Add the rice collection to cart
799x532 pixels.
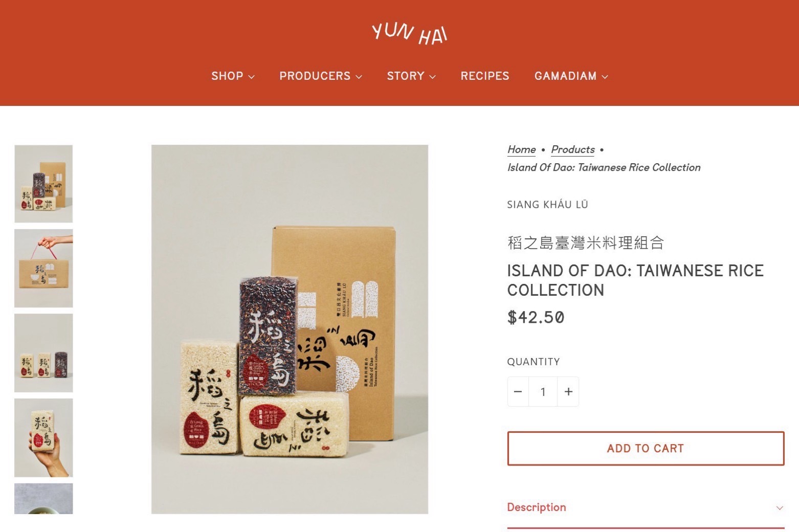pos(646,449)
